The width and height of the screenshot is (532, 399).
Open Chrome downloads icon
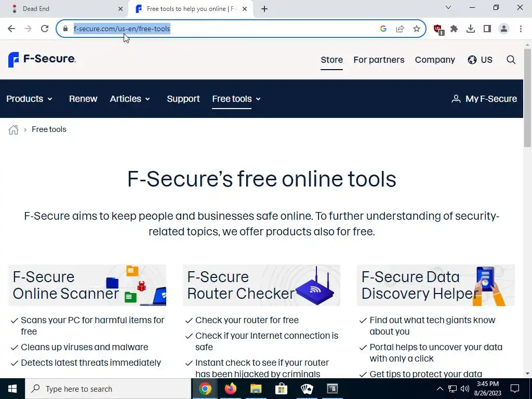471,29
